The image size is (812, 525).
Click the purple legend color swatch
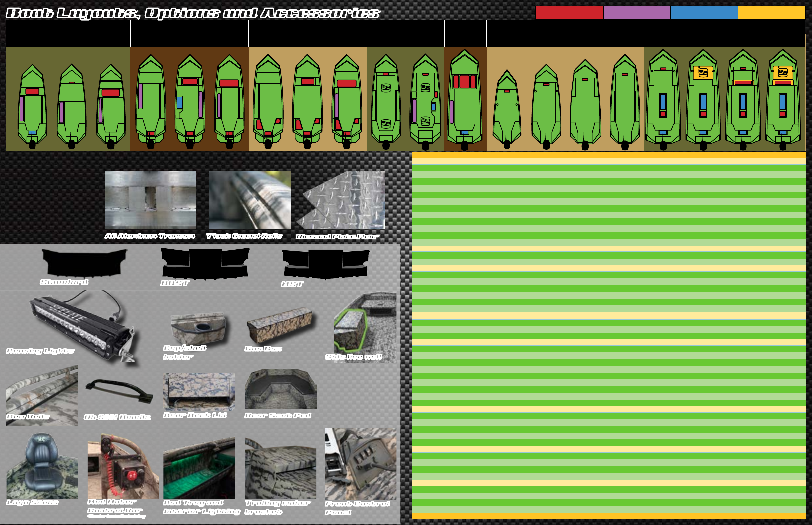[637, 13]
